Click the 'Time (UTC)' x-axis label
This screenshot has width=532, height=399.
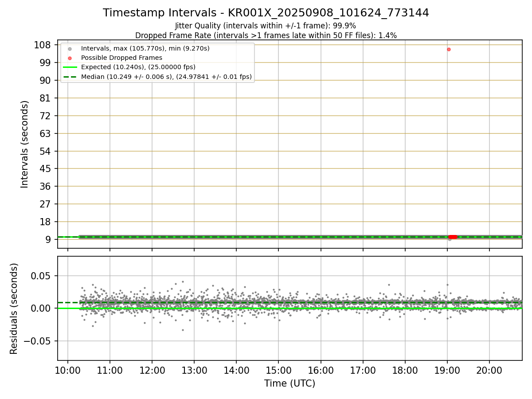pyautogui.click(x=289, y=383)
